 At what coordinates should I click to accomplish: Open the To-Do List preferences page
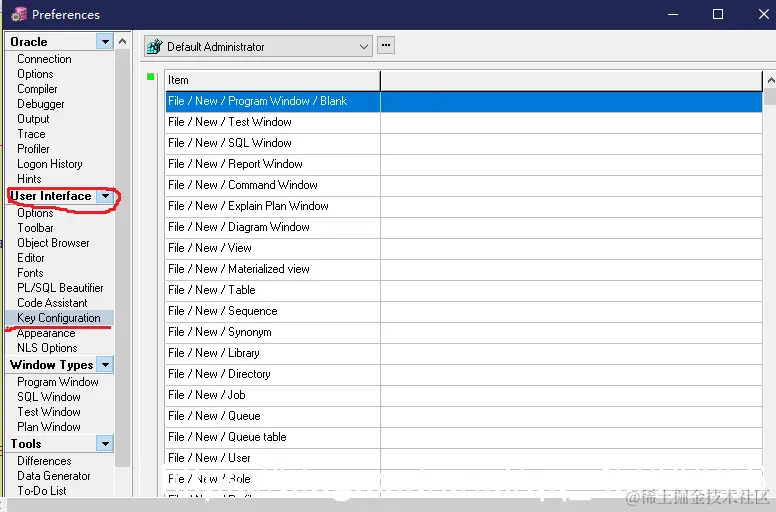click(x=42, y=491)
